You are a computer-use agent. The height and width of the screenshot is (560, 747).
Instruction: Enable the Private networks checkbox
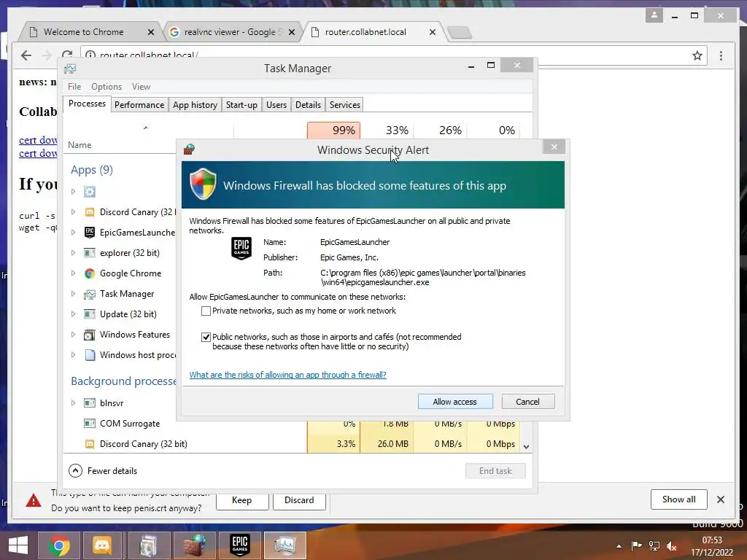click(x=206, y=311)
